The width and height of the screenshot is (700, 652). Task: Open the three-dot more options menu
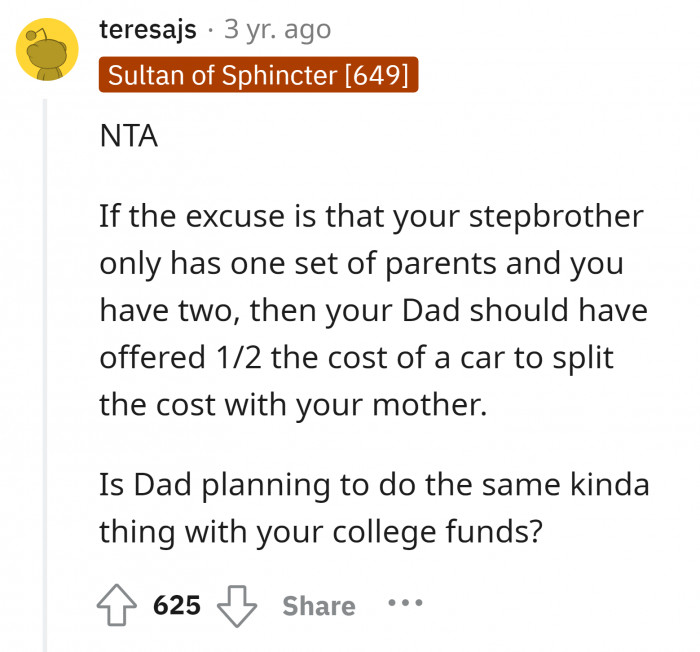tap(405, 604)
